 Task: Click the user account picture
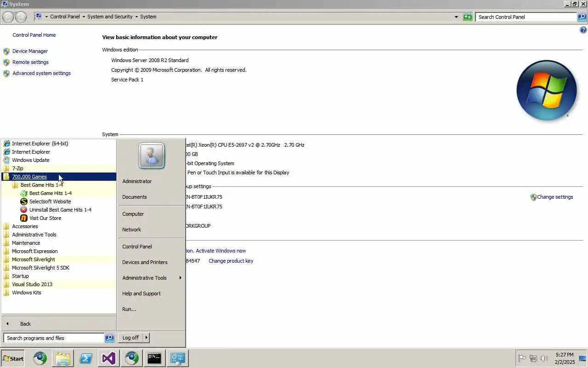[152, 156]
